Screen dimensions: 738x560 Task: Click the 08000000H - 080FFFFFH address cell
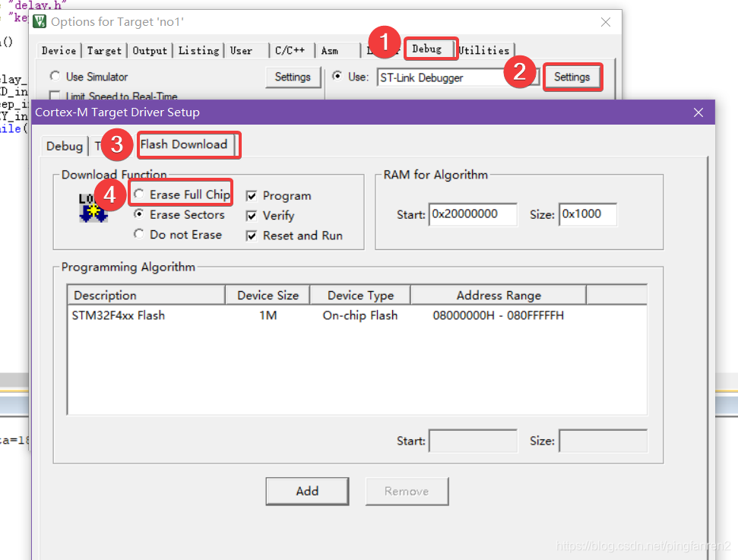(x=499, y=315)
